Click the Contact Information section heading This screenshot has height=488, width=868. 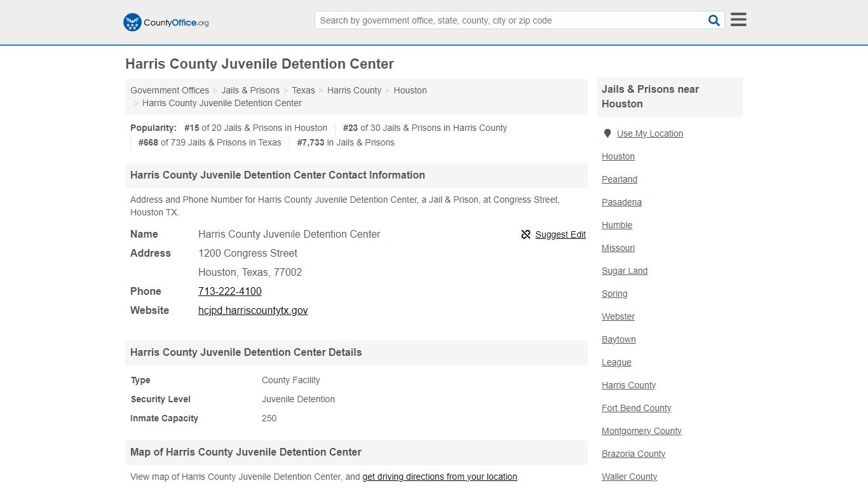(x=278, y=175)
